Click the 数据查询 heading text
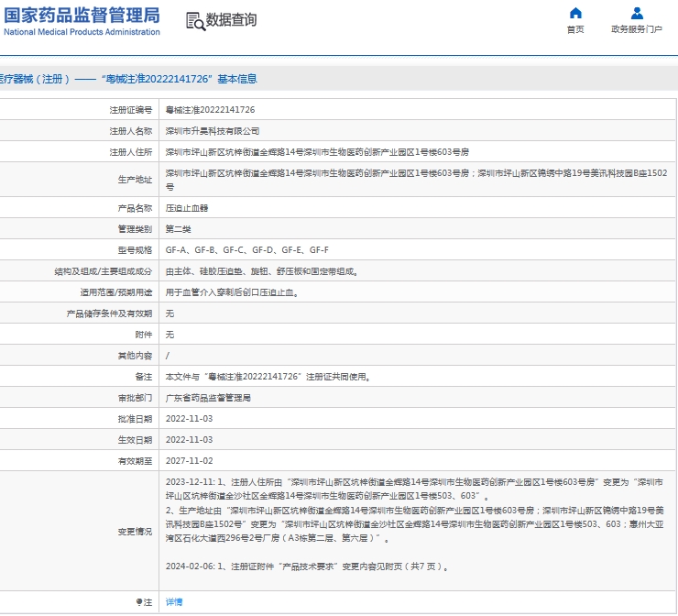The height and width of the screenshot is (616, 678). [x=231, y=20]
